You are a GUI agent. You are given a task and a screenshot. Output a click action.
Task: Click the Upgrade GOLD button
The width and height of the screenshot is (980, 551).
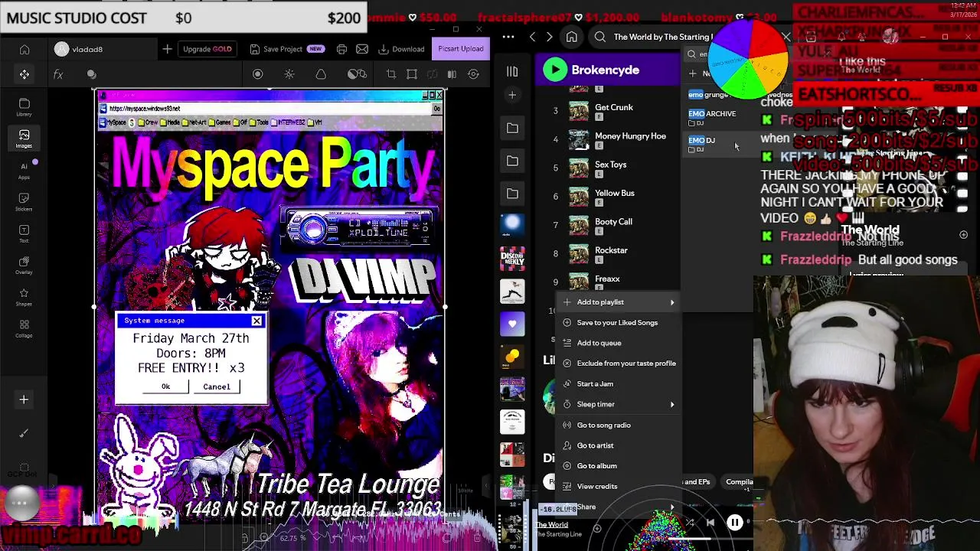click(x=207, y=49)
